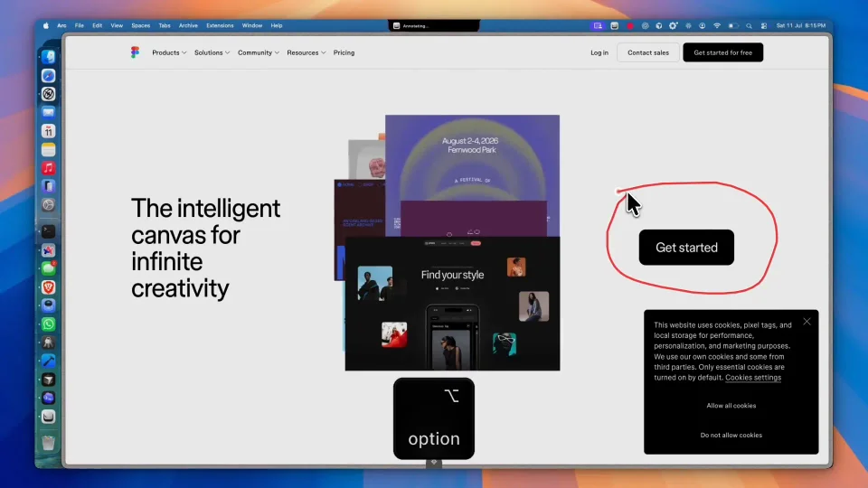
Task: Open the Music app in dock
Action: [x=48, y=168]
